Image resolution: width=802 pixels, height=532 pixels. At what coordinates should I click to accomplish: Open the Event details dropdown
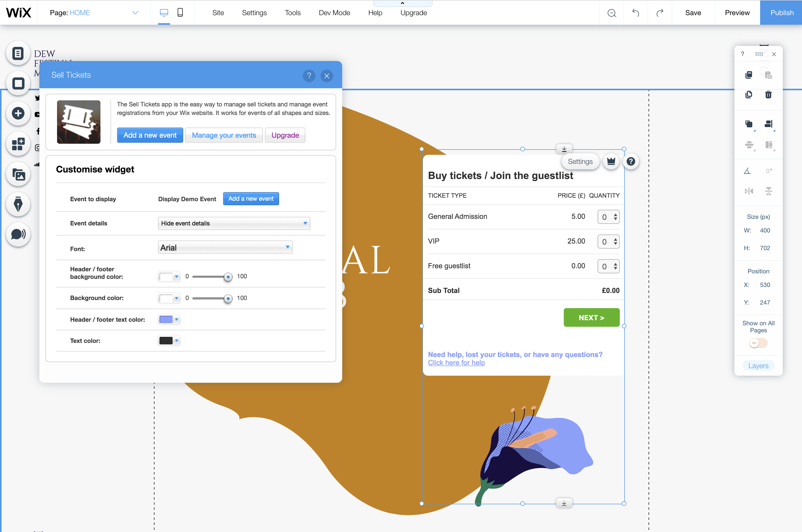coord(234,223)
